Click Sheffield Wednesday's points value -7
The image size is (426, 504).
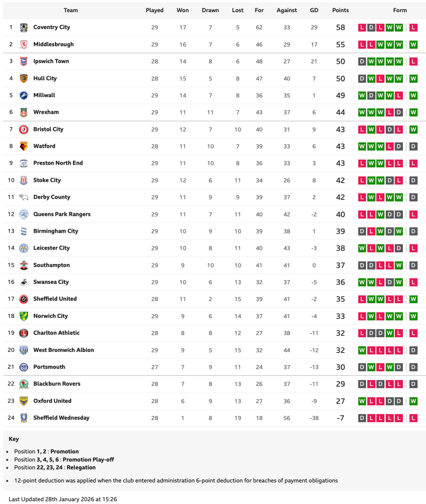340,418
